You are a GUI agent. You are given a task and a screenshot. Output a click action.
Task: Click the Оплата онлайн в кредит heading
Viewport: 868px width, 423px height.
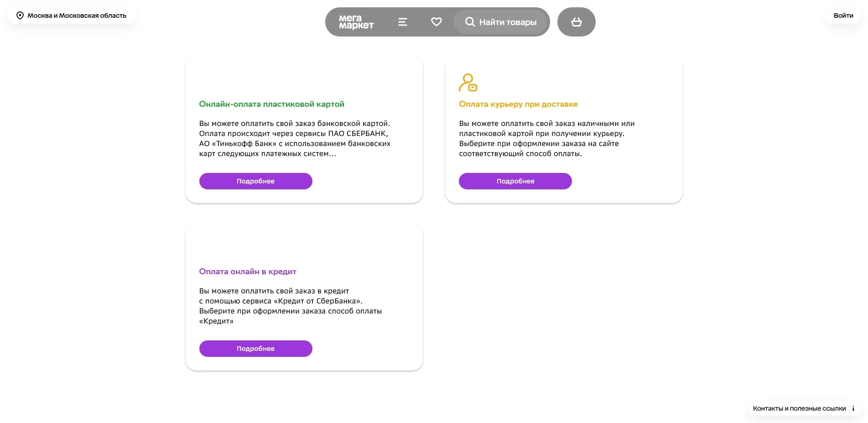pyautogui.click(x=248, y=272)
